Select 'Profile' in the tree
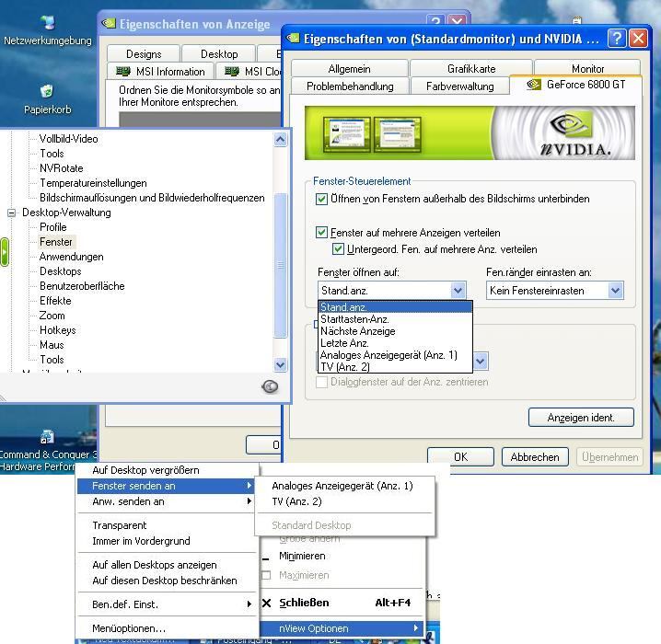 (53, 227)
